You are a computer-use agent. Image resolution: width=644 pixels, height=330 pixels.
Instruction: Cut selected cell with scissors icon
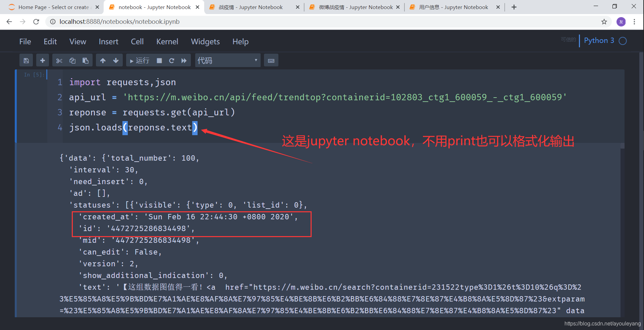[x=59, y=61]
